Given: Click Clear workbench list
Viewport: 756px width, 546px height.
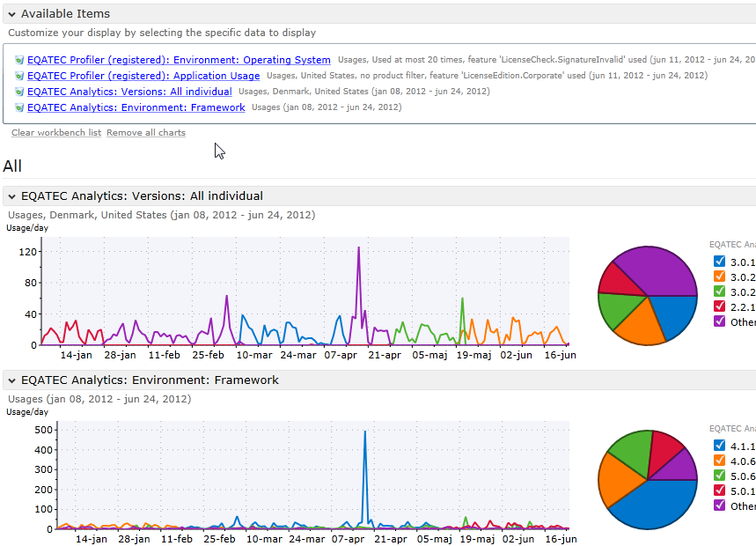Looking at the screenshot, I should point(56,133).
